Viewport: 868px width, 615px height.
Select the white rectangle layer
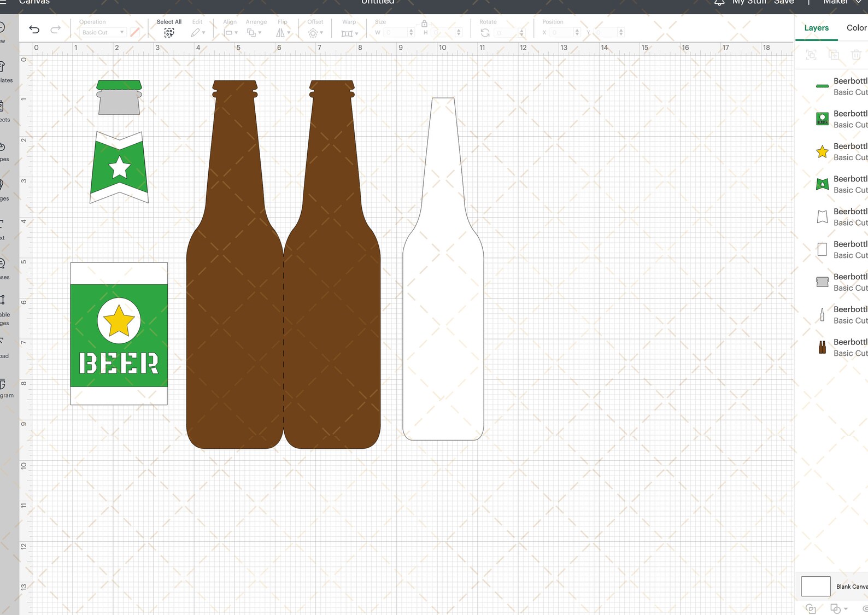(832, 250)
